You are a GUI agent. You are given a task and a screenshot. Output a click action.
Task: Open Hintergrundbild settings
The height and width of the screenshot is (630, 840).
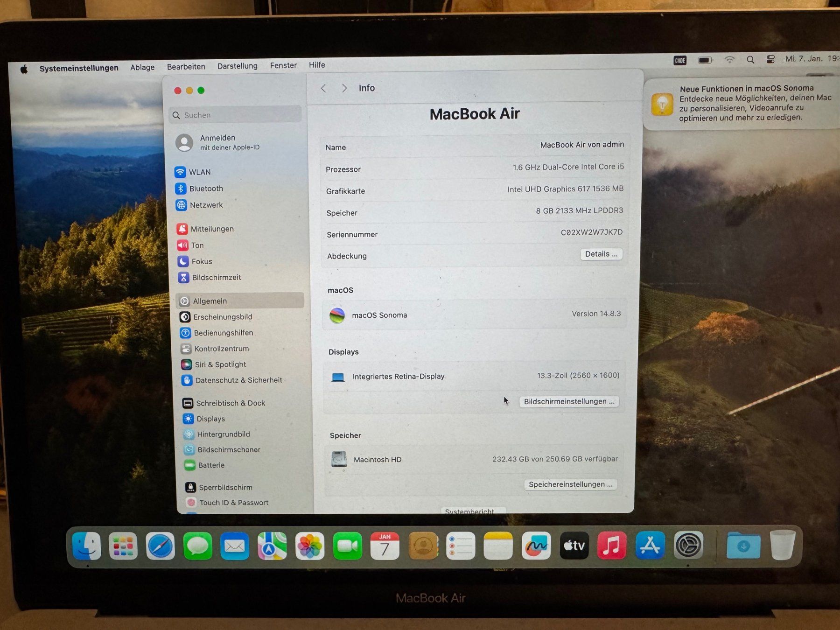coord(217,434)
